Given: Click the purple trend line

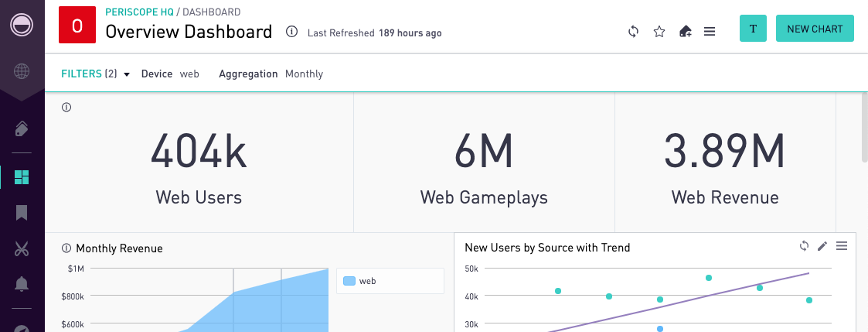Looking at the screenshot, I should tap(685, 301).
